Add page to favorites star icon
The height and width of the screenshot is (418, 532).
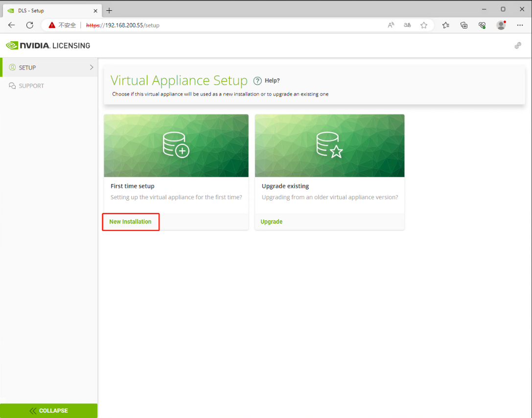(x=424, y=25)
